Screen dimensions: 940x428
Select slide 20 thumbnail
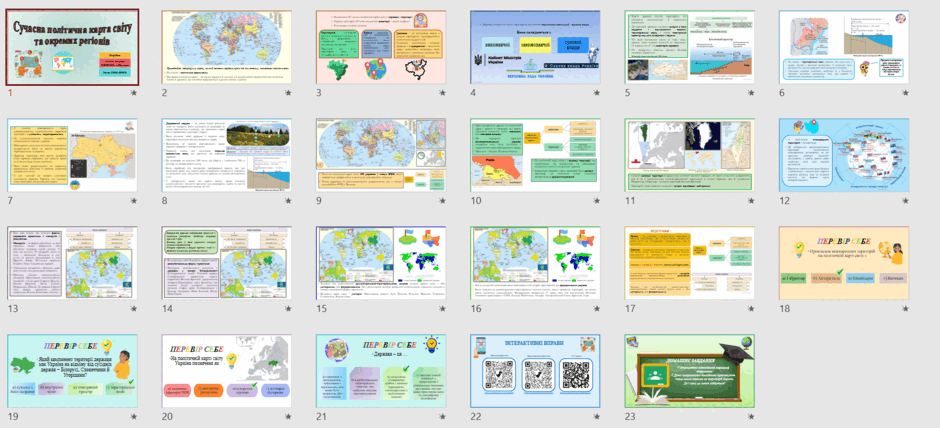click(x=227, y=371)
